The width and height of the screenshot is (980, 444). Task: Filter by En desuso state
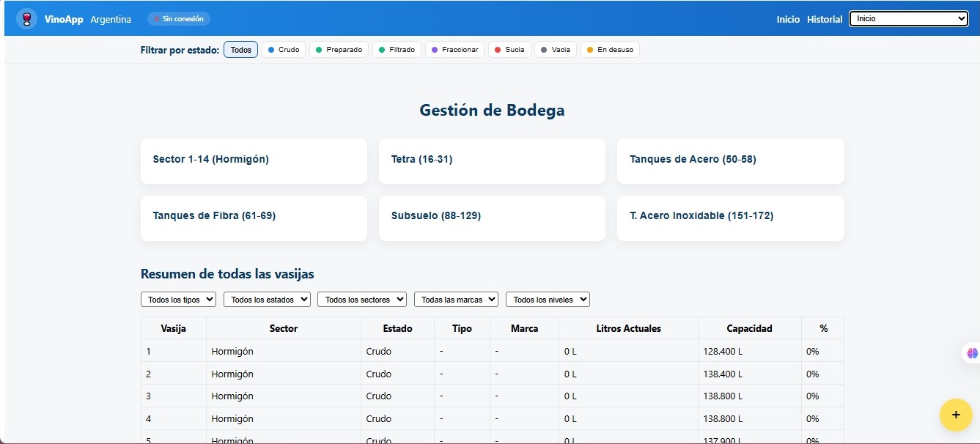610,50
